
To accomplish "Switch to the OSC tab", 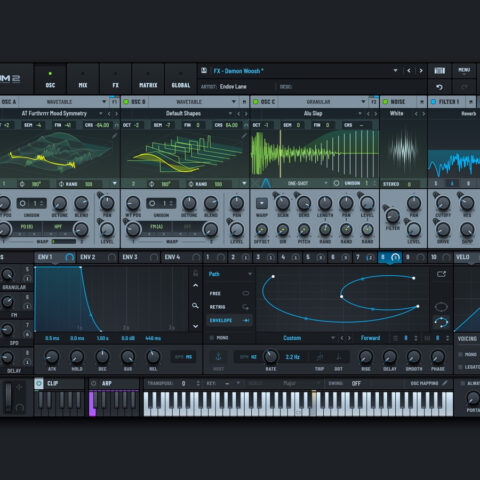I will (x=50, y=79).
